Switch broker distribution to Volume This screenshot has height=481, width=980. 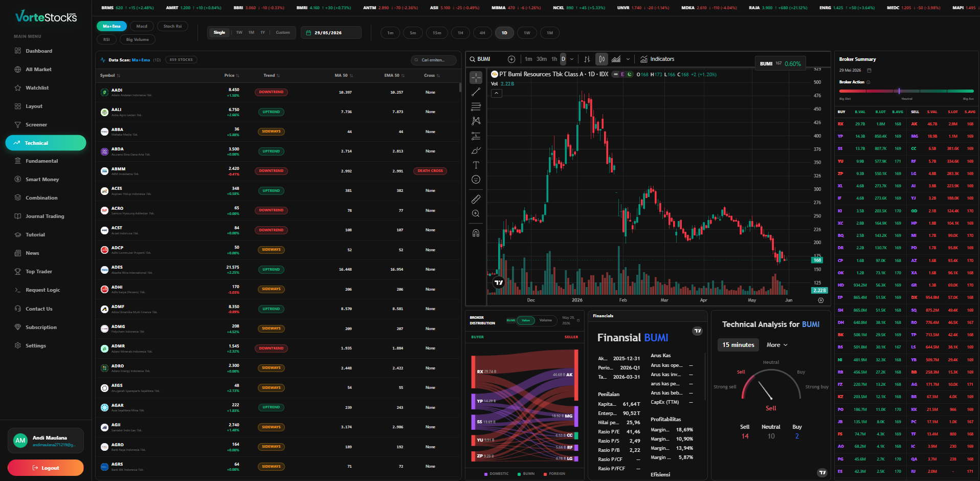(x=546, y=320)
